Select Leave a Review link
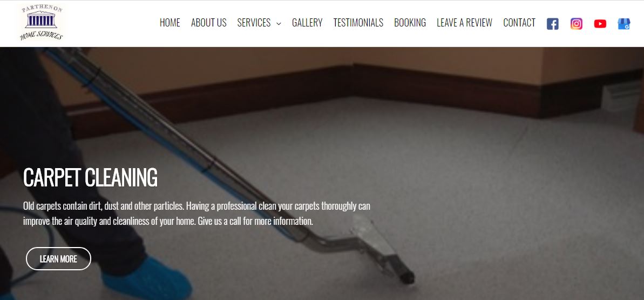This screenshot has height=300, width=644. tap(465, 23)
